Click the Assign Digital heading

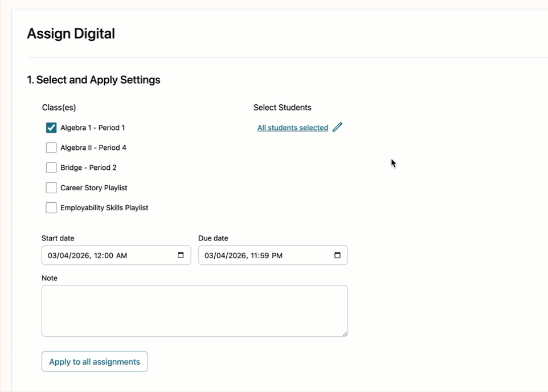click(71, 34)
